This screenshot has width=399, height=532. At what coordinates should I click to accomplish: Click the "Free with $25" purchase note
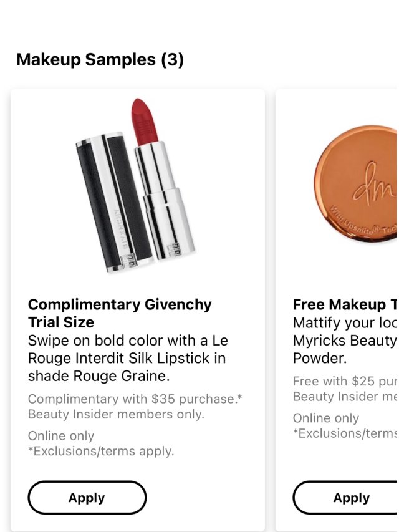(344, 380)
